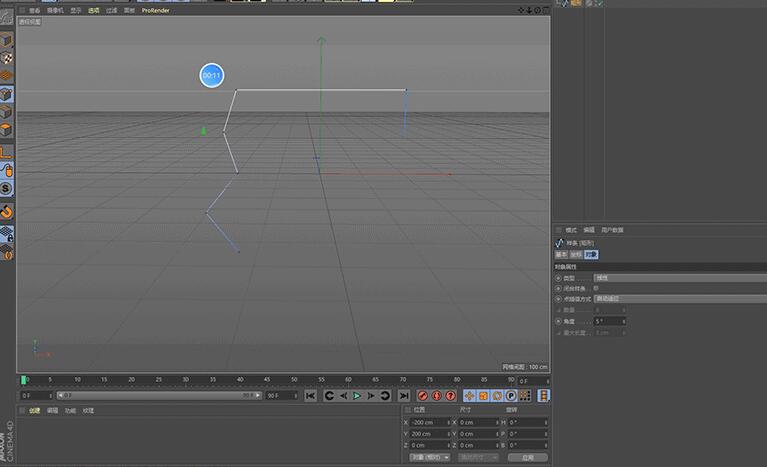The width and height of the screenshot is (767, 467).
Task: Toggle parameter keying P icon
Action: coord(511,396)
